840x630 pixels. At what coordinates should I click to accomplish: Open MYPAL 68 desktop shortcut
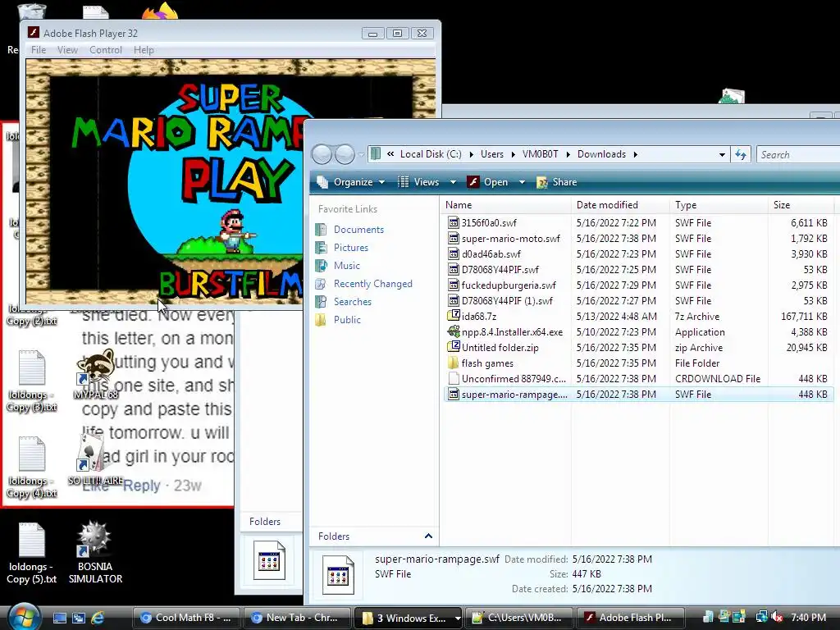(x=96, y=374)
